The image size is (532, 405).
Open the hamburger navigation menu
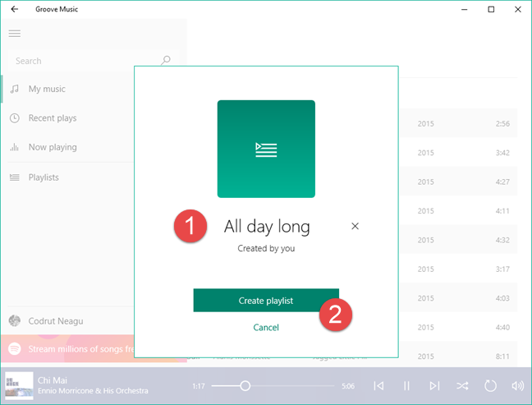(x=15, y=33)
